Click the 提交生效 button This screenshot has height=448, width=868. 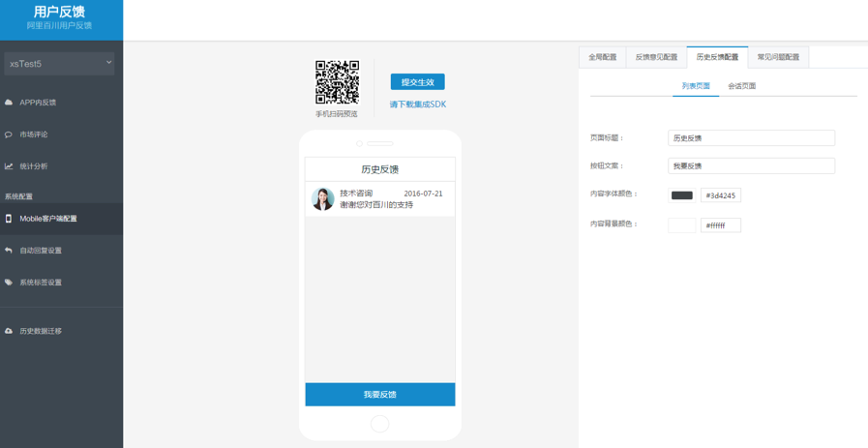[417, 82]
